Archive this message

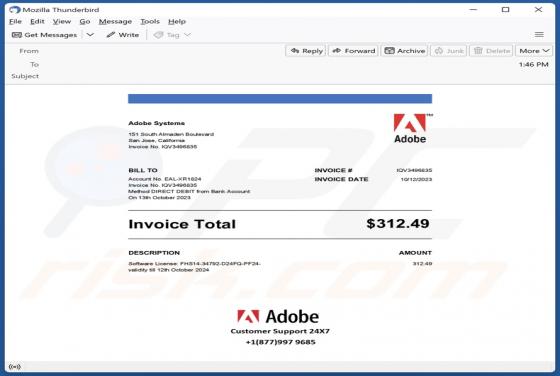(405, 51)
